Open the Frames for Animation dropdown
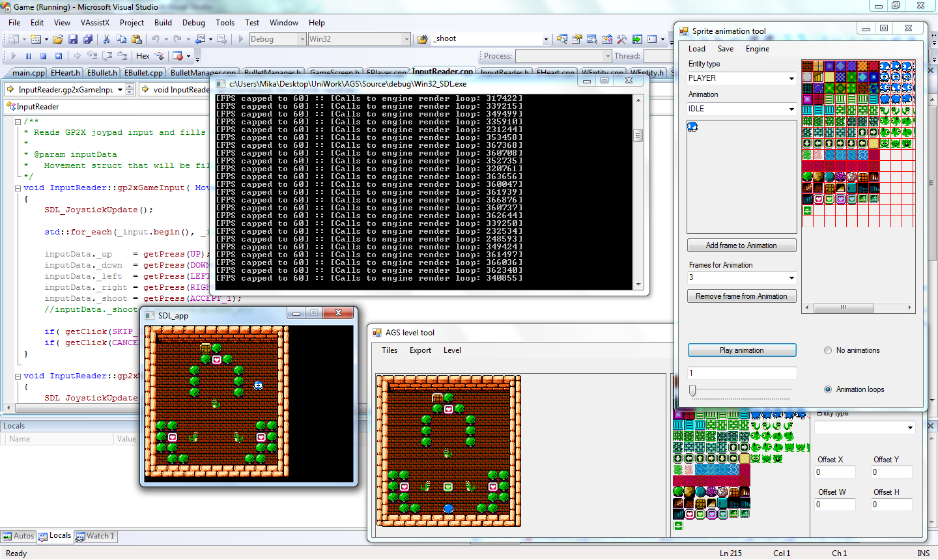 (x=791, y=277)
